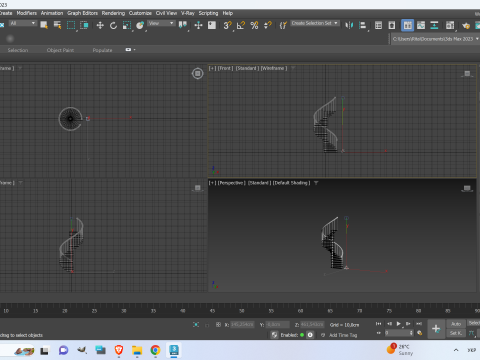This screenshot has width=480, height=360.
Task: Open Perspective viewport filter funnel icon
Action: (316, 183)
